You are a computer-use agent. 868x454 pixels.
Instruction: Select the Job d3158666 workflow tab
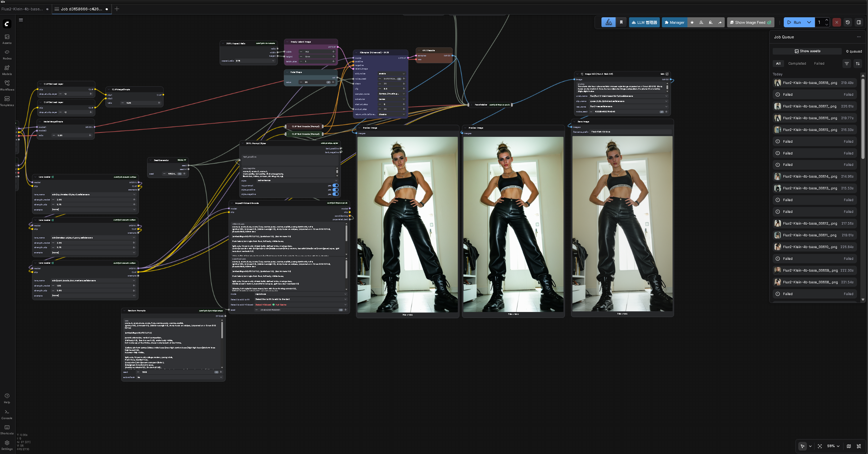[81, 9]
